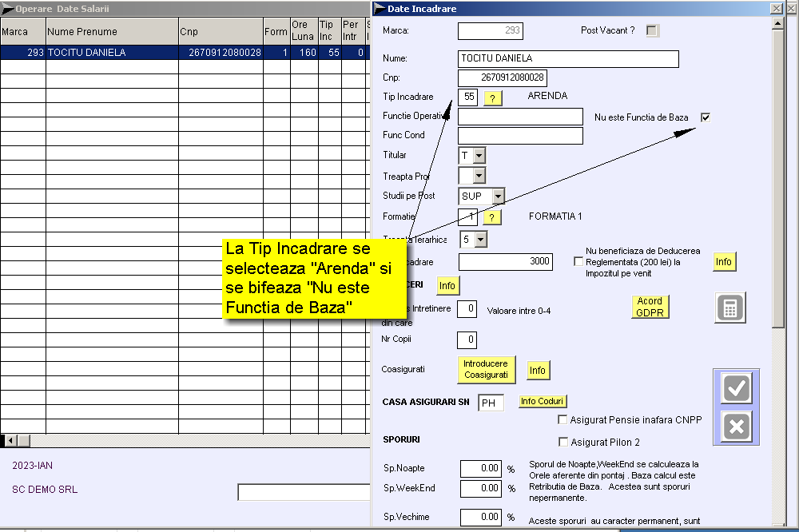799x532 pixels.
Task: Toggle the Post Vacant checkbox
Action: pyautogui.click(x=652, y=31)
